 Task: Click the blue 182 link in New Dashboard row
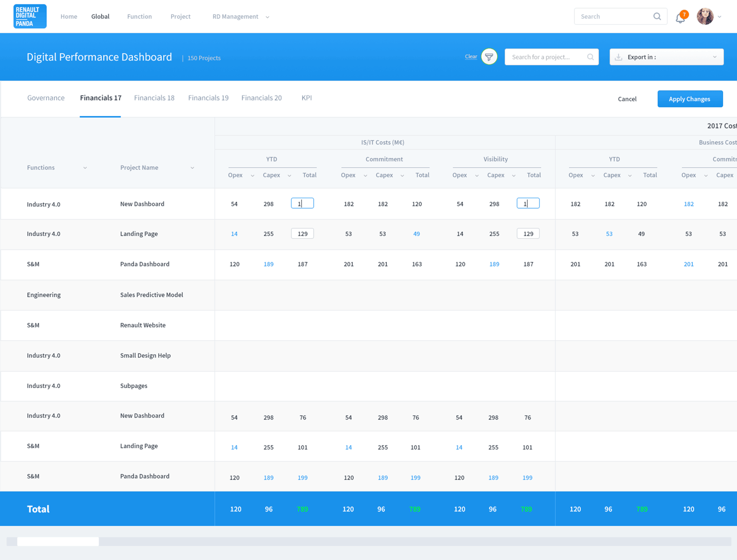(689, 204)
